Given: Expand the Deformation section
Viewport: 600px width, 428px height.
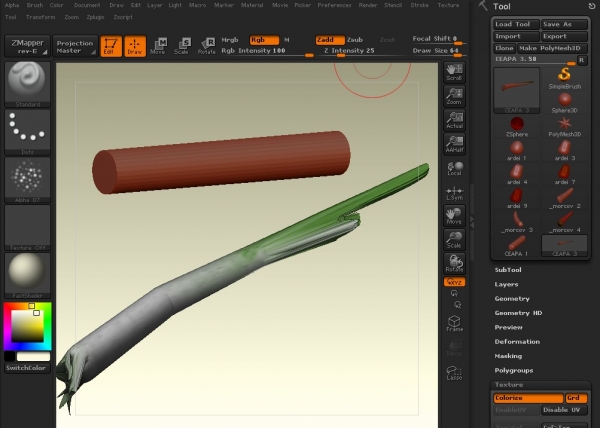Looking at the screenshot, I should point(517,342).
